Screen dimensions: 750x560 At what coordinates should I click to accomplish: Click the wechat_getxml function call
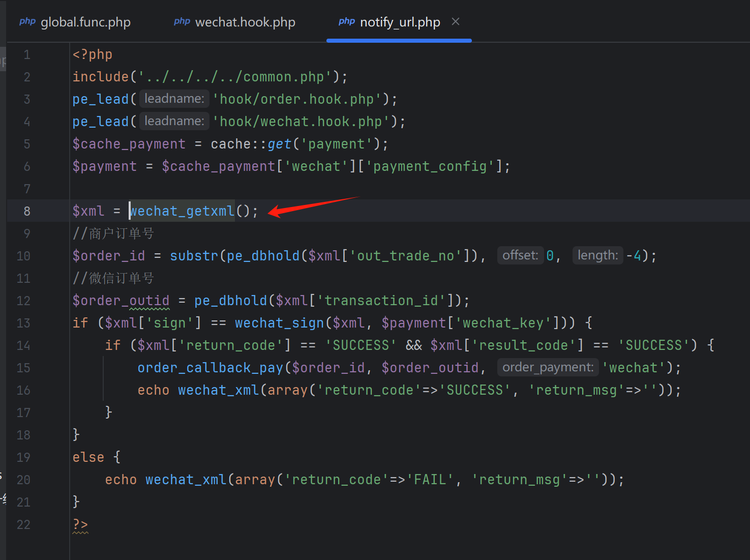click(x=183, y=211)
